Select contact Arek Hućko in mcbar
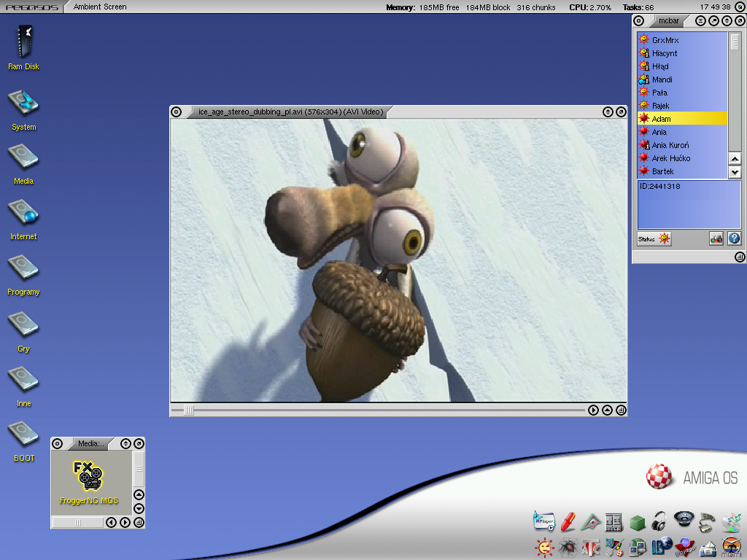747x560 pixels. (682, 158)
